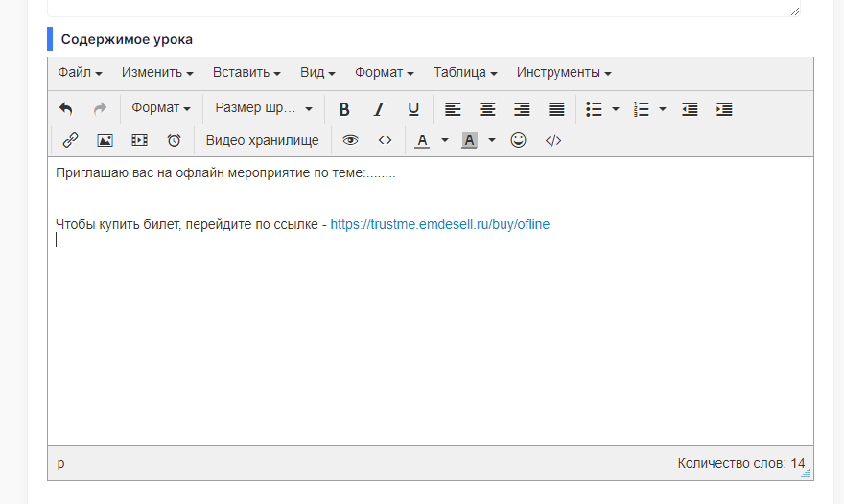Open the Размер шрифта font size dropdown
This screenshot has width=844, height=504.
click(264, 109)
